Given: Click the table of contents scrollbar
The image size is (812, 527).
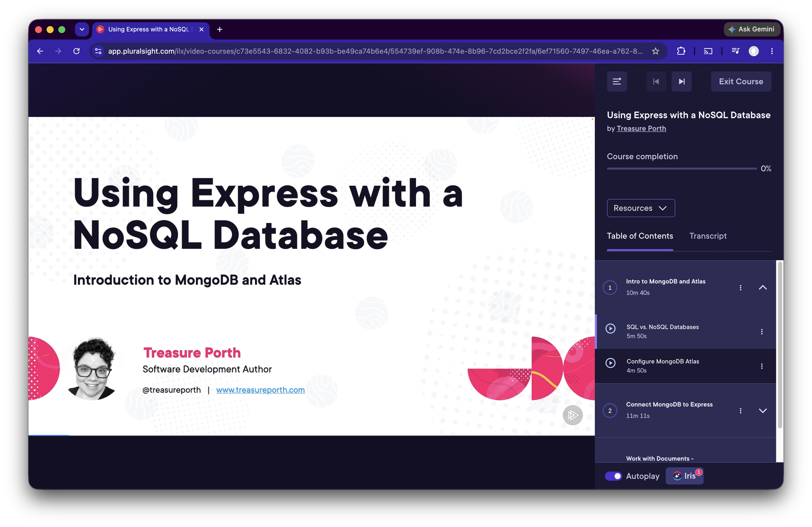Looking at the screenshot, I should point(780,344).
